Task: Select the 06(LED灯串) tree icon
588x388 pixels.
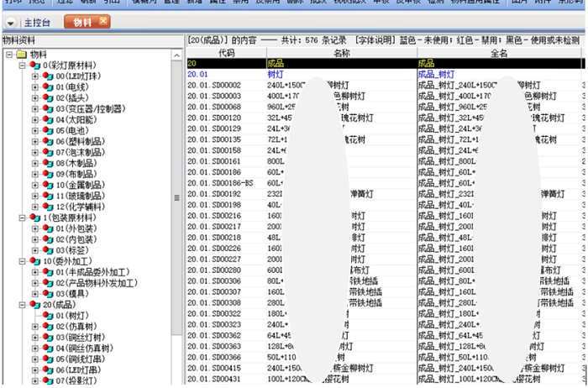Action: (x=48, y=370)
